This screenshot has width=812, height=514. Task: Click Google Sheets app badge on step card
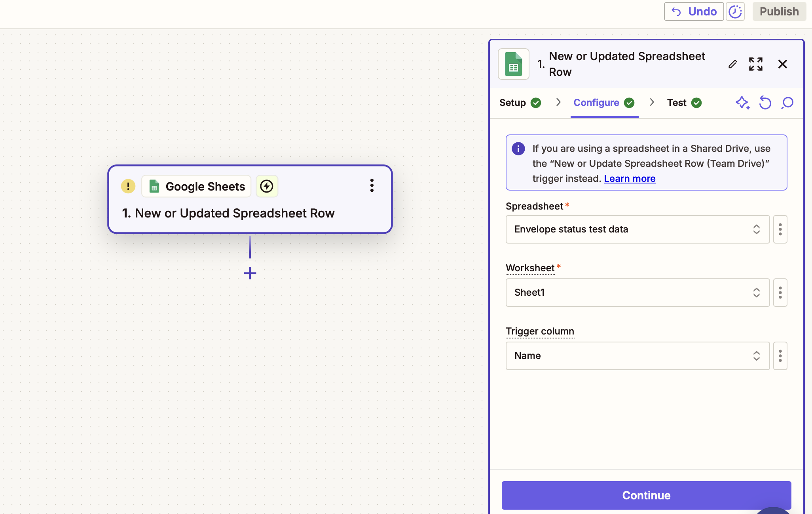click(x=197, y=186)
